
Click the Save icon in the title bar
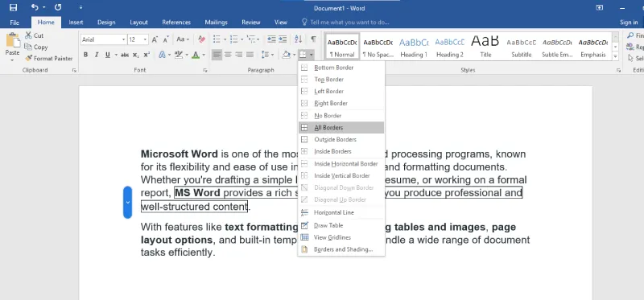coord(13,7)
